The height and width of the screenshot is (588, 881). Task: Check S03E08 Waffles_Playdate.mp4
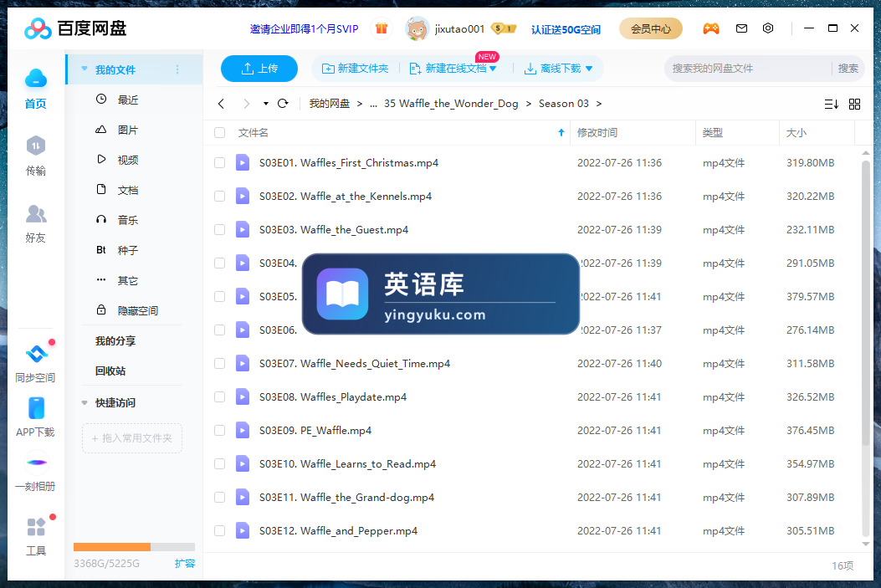[x=220, y=397]
